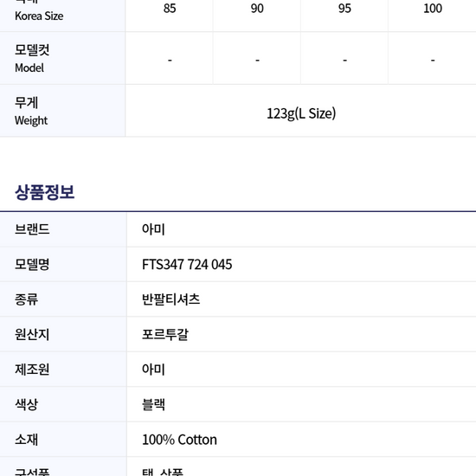Image resolution: width=476 pixels, height=476 pixels.
Task: Click the 무게 Weight row label
Action: pyautogui.click(x=31, y=111)
